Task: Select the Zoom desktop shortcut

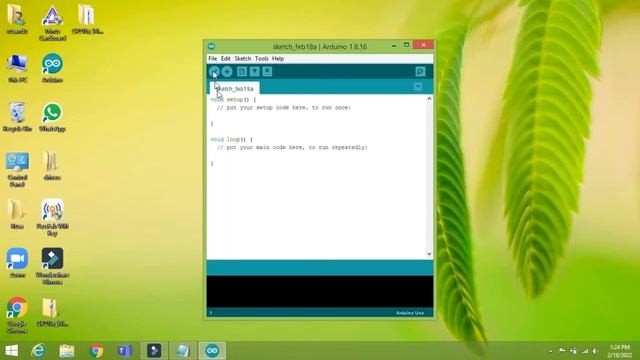Action: 17,263
